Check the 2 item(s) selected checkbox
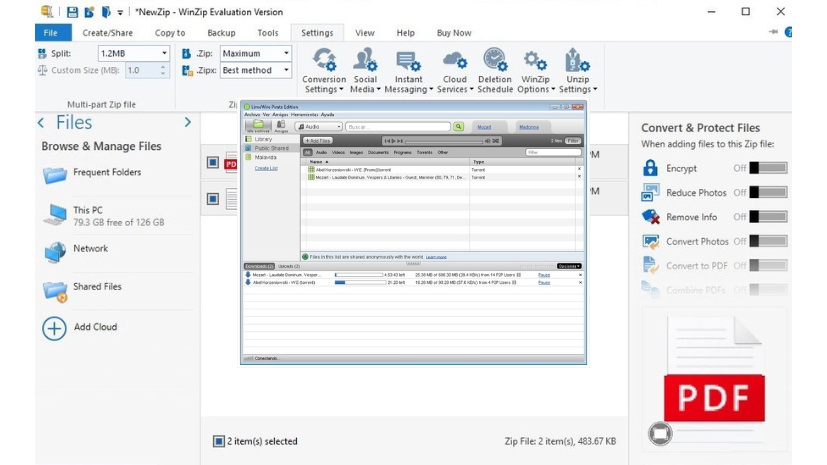Screen dimensions: 827x465 click(x=219, y=441)
